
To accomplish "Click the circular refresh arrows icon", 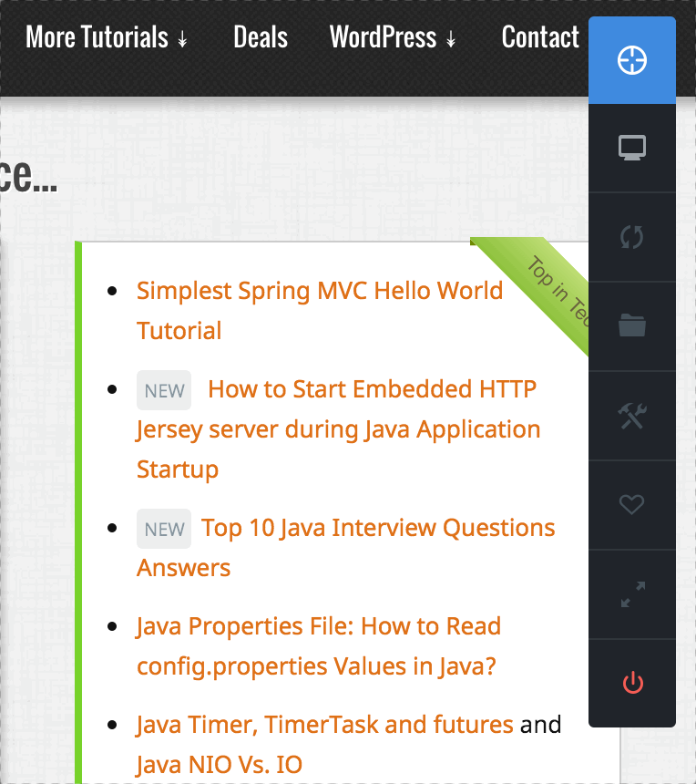I will coord(631,237).
